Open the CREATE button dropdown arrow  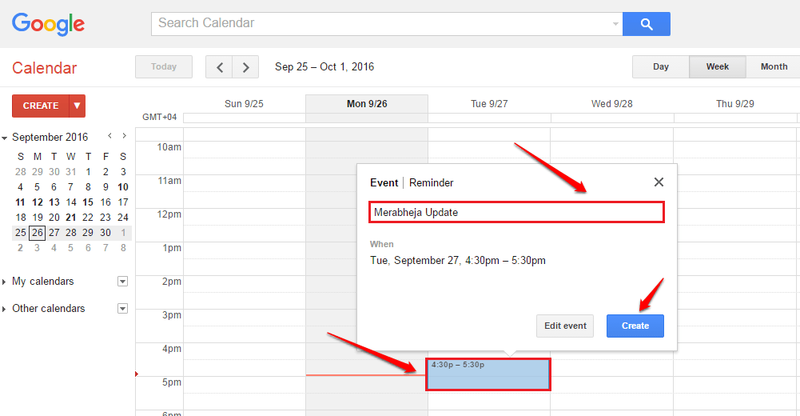[77, 106]
